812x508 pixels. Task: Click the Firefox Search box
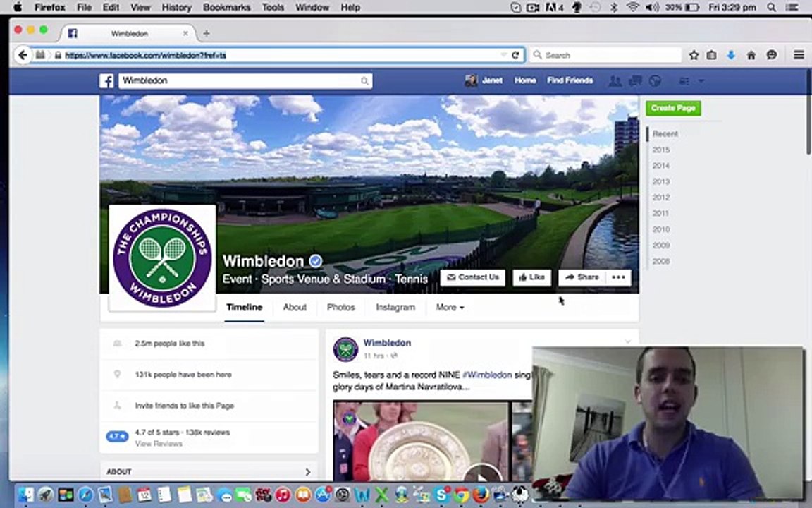(x=605, y=55)
